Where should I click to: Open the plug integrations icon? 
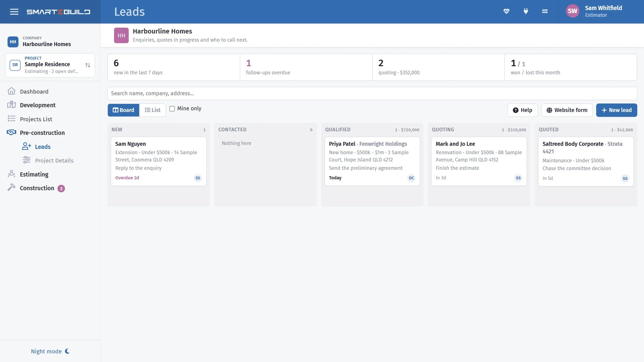pos(526,11)
